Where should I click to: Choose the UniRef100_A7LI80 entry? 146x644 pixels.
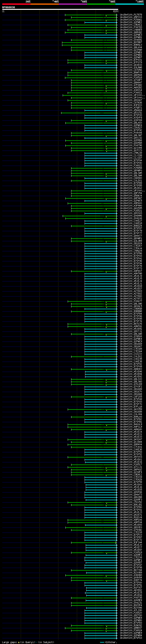point(131,610)
